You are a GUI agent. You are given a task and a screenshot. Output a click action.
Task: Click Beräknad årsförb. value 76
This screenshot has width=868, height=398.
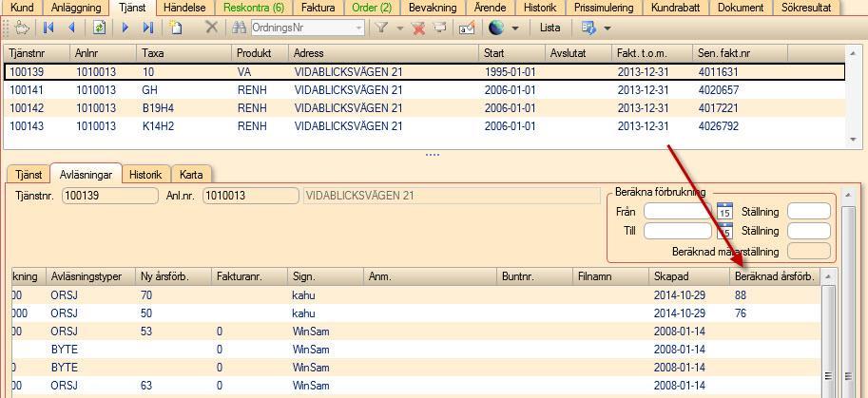click(741, 313)
